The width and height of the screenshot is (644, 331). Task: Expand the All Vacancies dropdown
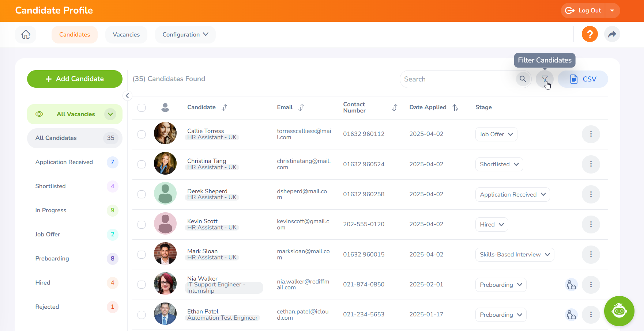[x=110, y=114]
